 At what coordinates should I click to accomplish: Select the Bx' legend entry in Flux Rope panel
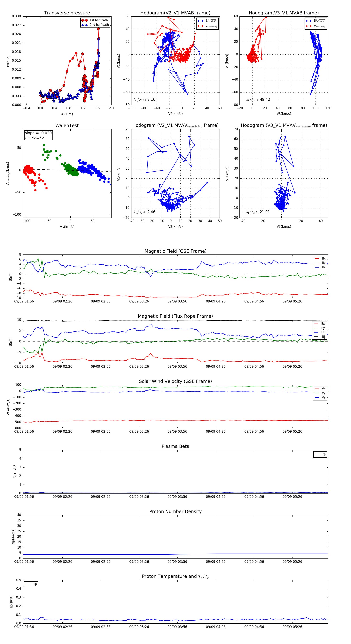320,324
